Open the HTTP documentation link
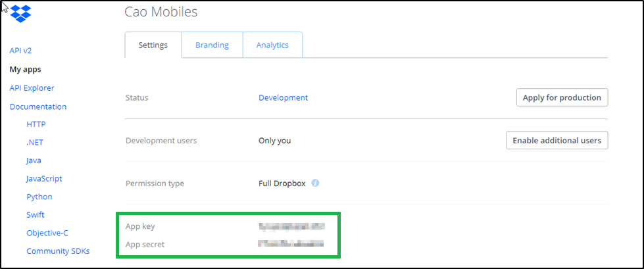 [x=36, y=124]
